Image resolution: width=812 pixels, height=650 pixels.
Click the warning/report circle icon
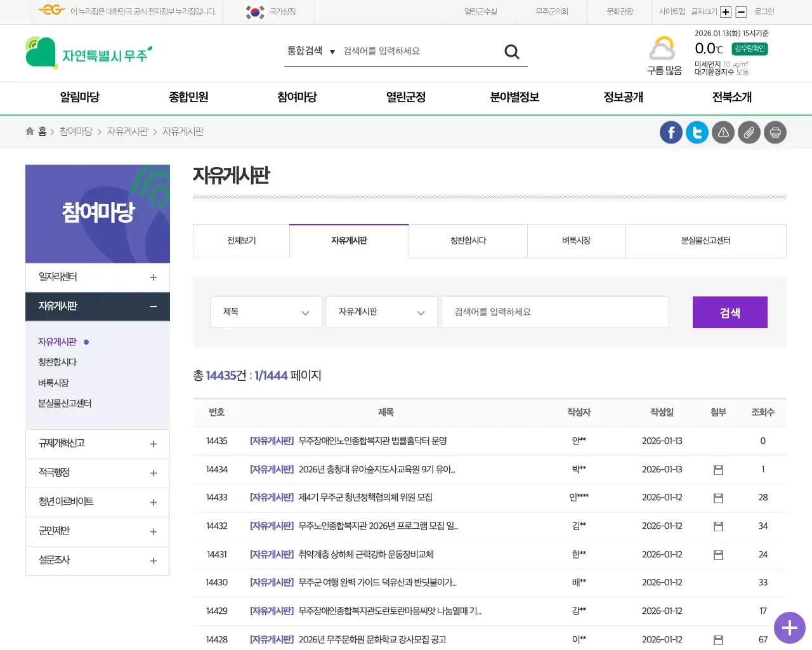pyautogui.click(x=723, y=132)
